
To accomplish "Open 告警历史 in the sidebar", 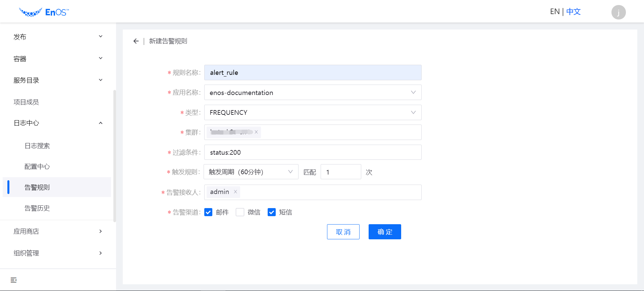I will tap(37, 208).
